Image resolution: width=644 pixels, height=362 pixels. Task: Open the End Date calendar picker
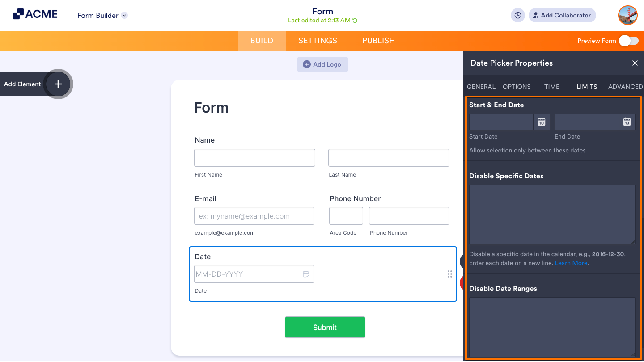[x=627, y=122]
